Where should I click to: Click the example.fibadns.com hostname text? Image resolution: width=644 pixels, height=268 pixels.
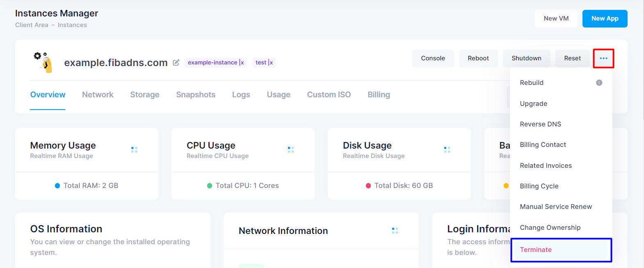tap(116, 62)
